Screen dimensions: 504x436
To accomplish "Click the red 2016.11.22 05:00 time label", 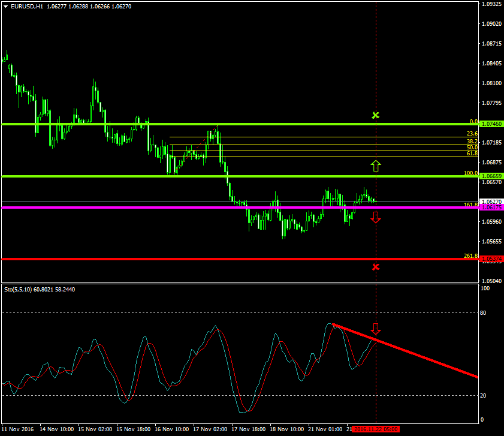I will click(x=376, y=429).
